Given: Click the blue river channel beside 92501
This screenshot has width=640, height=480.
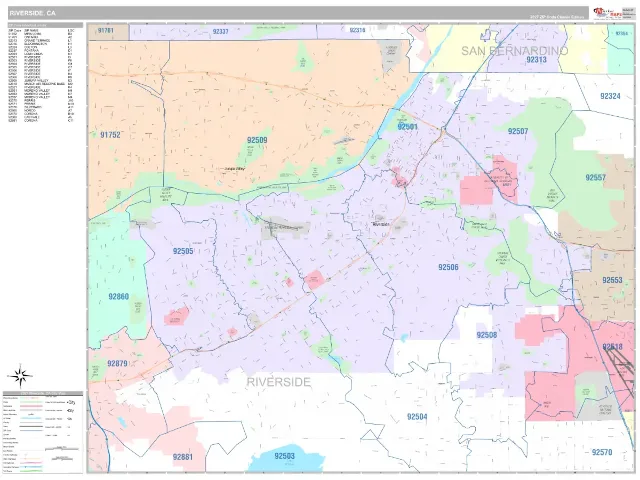Looking at the screenshot, I should [378, 135].
